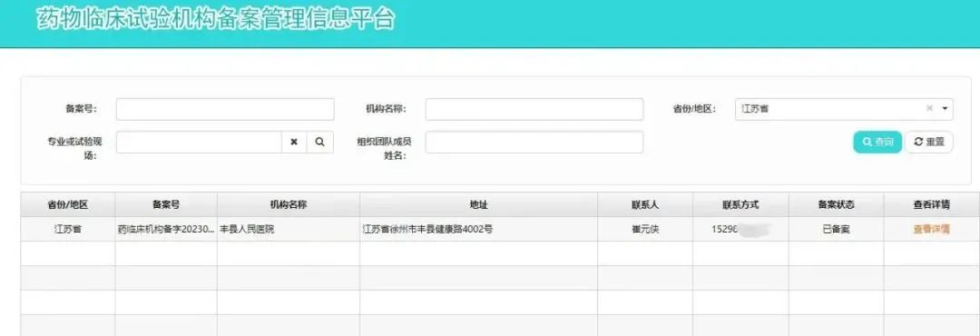Click the 查看详情 column header
Viewport: 980px width, 336px height.
coord(931,204)
